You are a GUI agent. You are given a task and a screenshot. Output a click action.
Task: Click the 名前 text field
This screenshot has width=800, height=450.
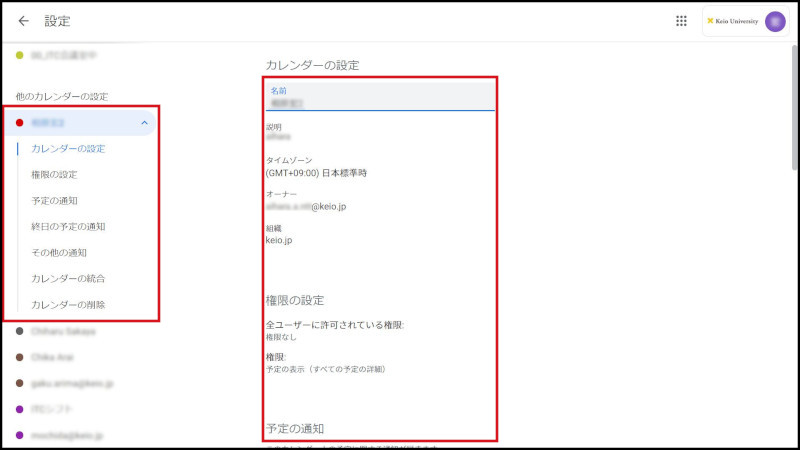coord(380,102)
